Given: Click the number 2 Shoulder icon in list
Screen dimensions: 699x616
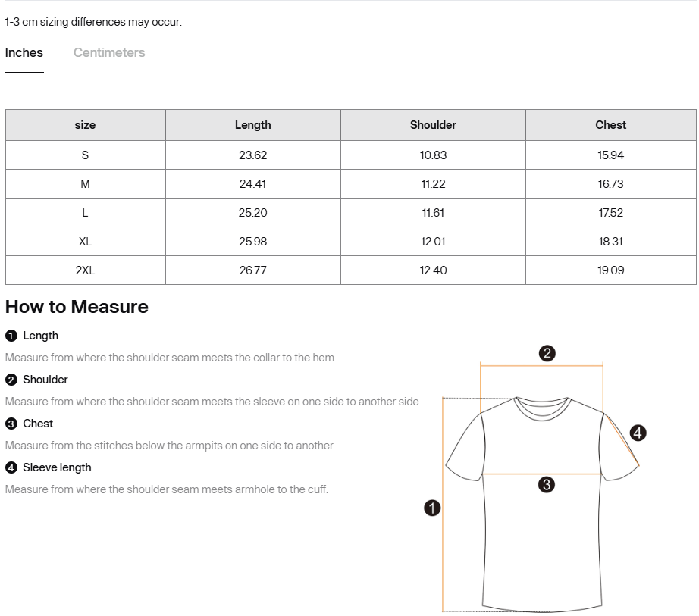Looking at the screenshot, I should (11, 380).
